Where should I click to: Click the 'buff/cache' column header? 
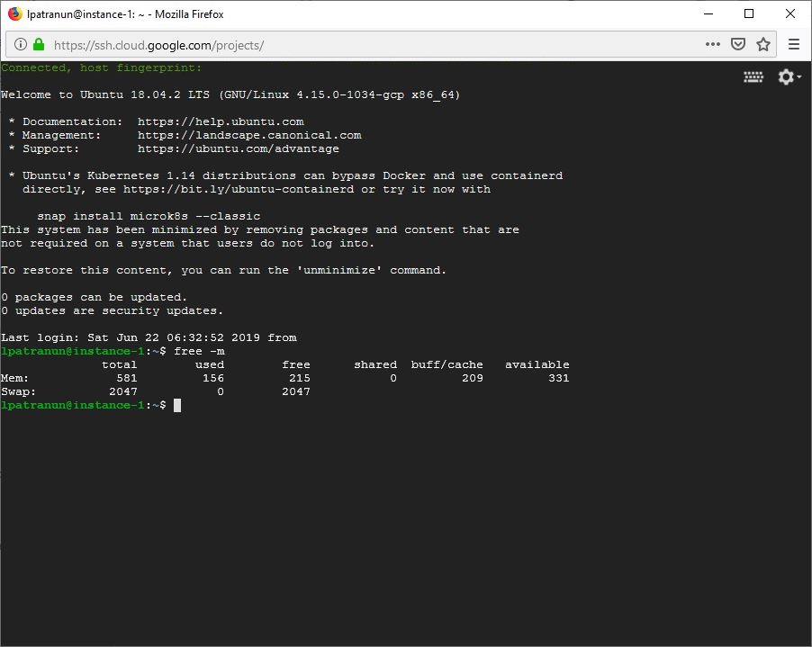pyautogui.click(x=447, y=364)
